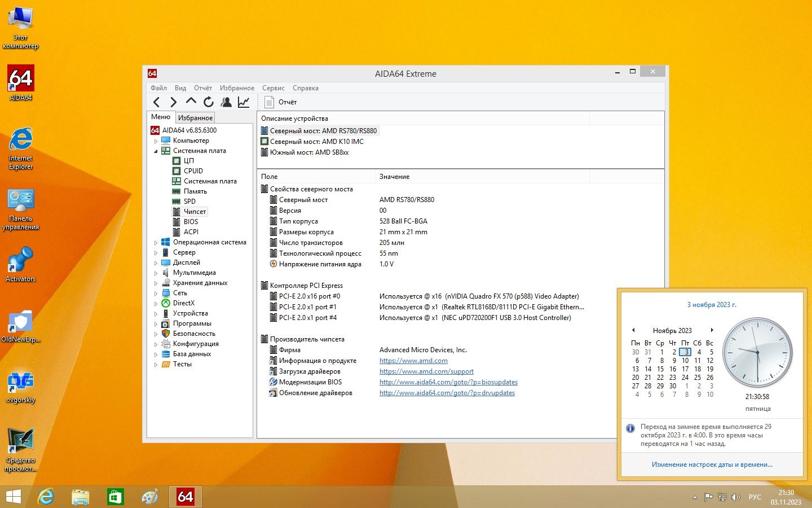The width and height of the screenshot is (812, 508).
Task: Go to previous month in calendar
Action: pos(633,330)
